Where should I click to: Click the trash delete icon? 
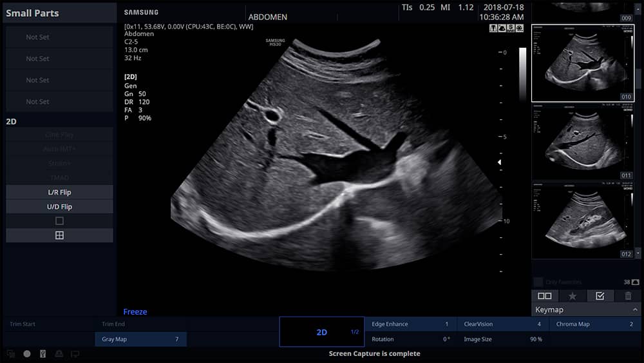coord(628,296)
